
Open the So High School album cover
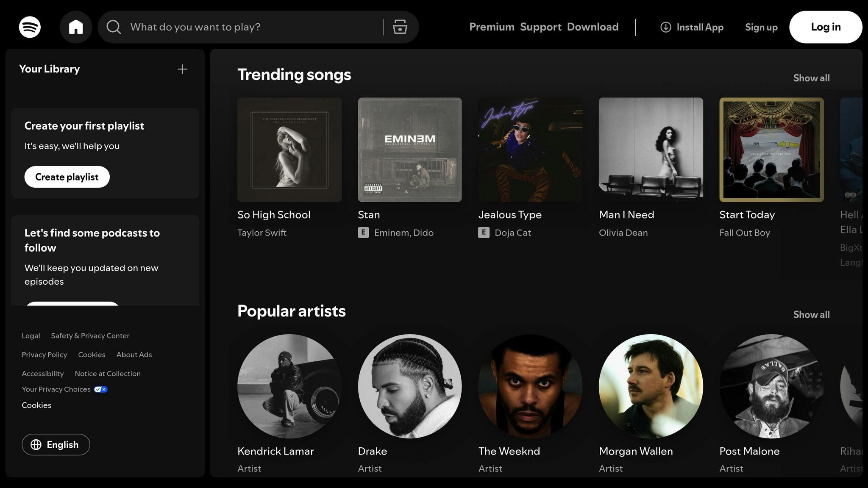pos(289,150)
